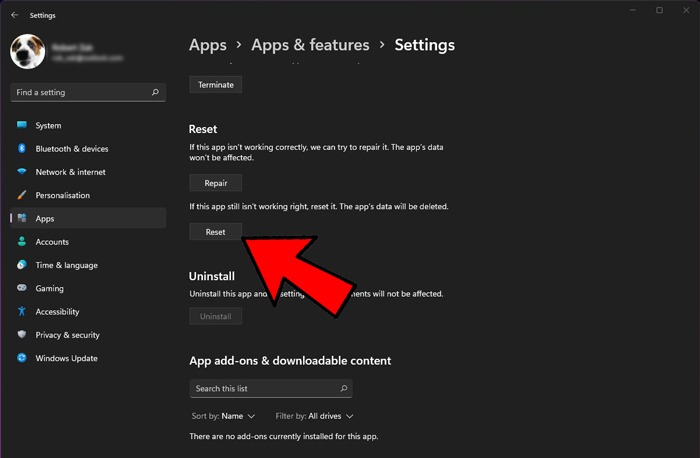Expand the Sort by Name dropdown
The height and width of the screenshot is (458, 700).
223,416
